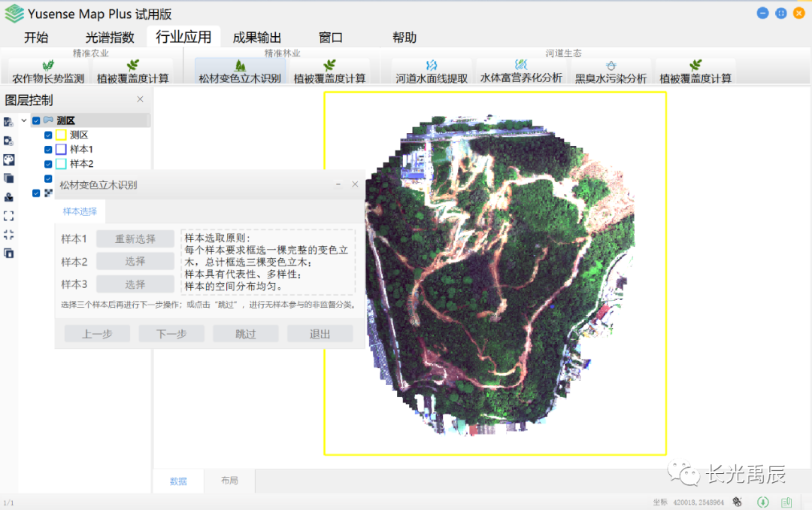Click pine discolored tree recognition (松材变色立木识别)
This screenshot has height=510, width=812.
click(x=239, y=72)
